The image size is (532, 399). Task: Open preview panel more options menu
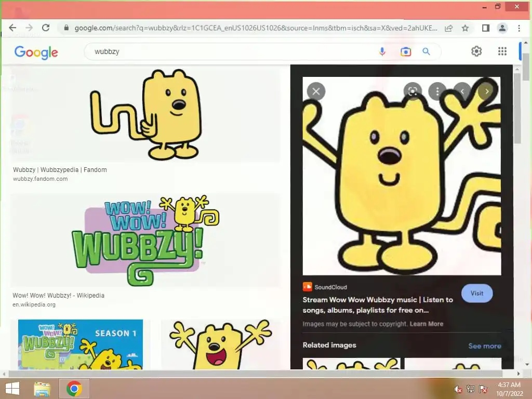point(437,91)
